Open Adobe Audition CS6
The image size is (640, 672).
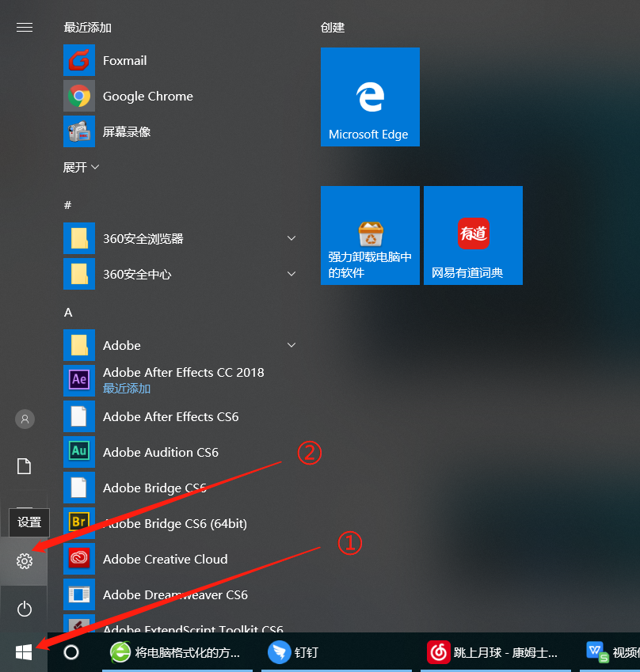158,452
